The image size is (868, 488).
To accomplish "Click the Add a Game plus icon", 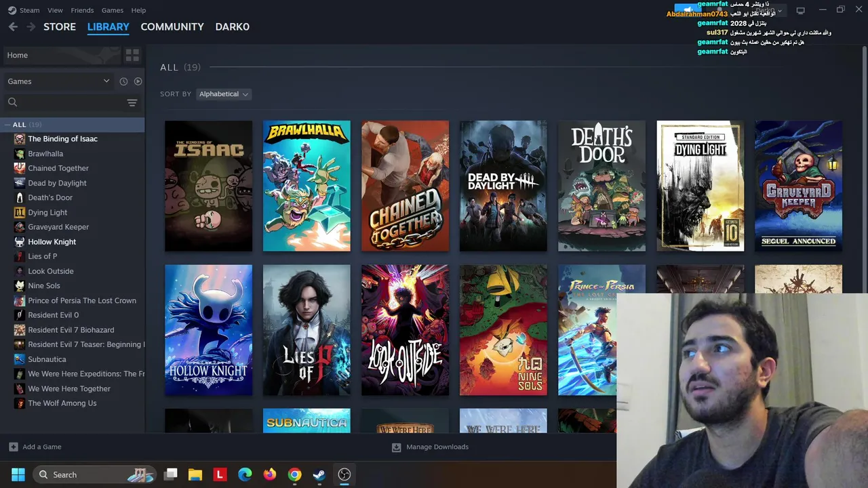I will 13,447.
